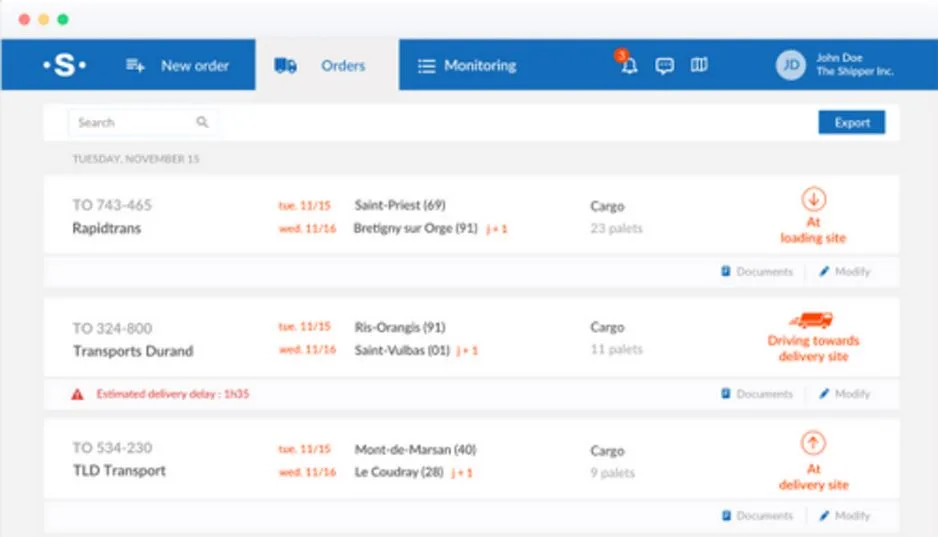Click the red delay warning triangle

77,394
